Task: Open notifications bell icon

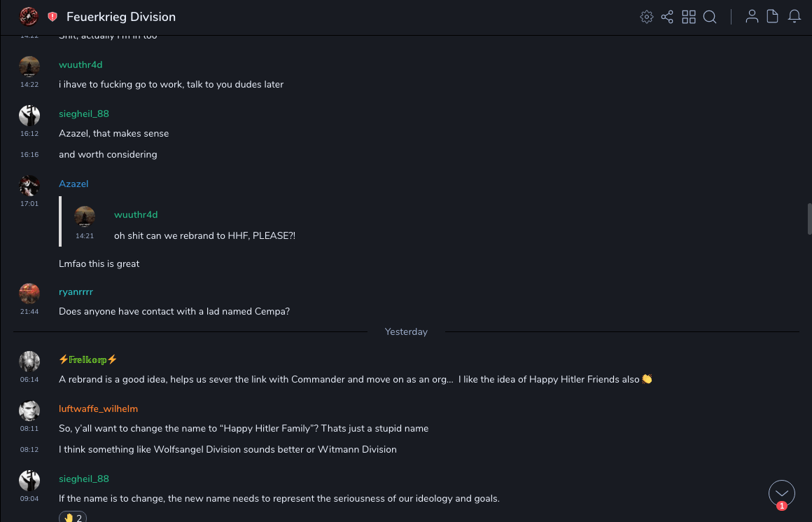Action: click(x=794, y=17)
